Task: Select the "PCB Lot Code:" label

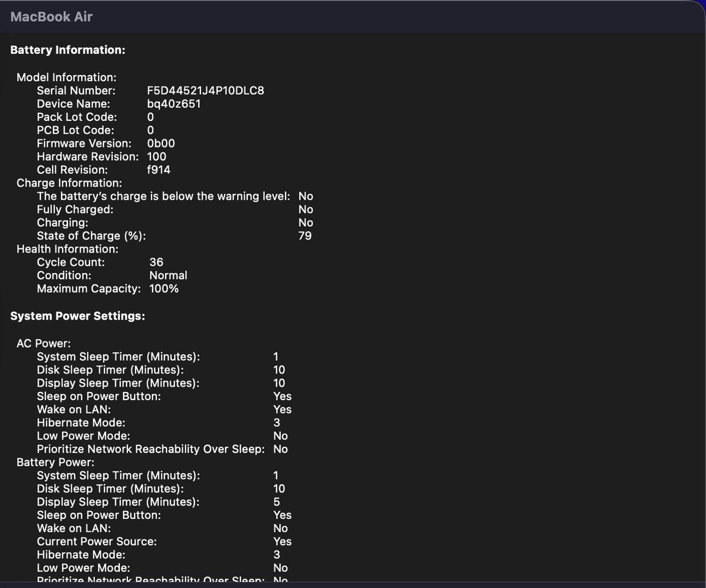Action: coord(76,130)
